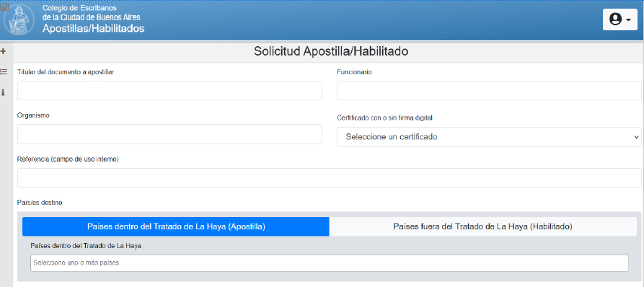Click the Funcionario label text
644x287 pixels.
click(354, 72)
